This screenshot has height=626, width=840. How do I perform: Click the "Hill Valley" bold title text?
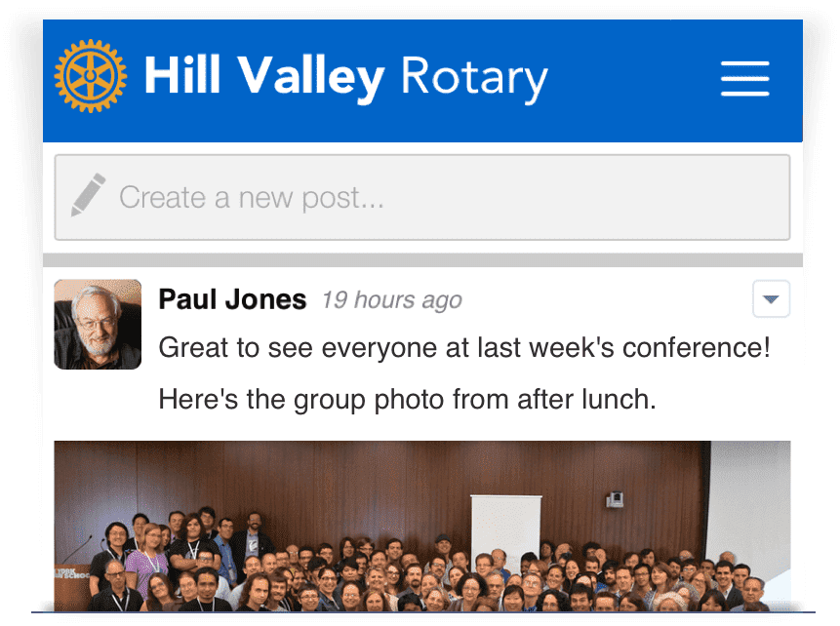pos(263,77)
